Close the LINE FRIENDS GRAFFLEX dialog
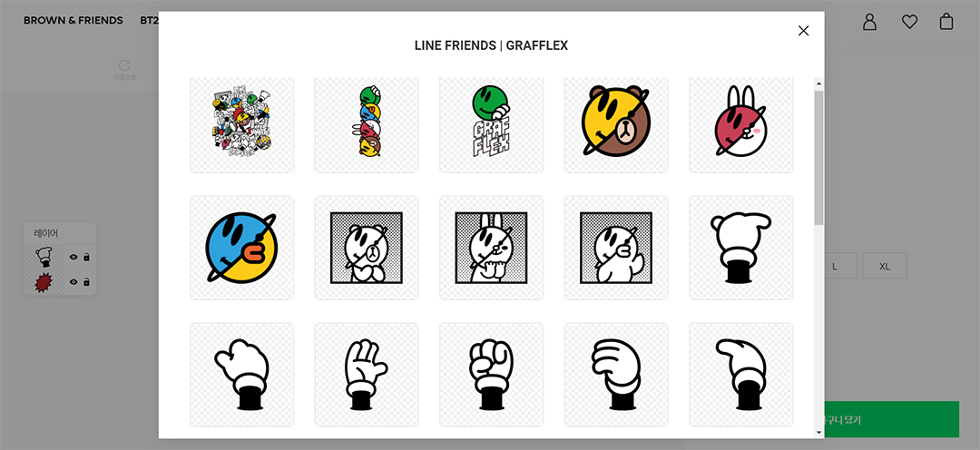 (803, 31)
